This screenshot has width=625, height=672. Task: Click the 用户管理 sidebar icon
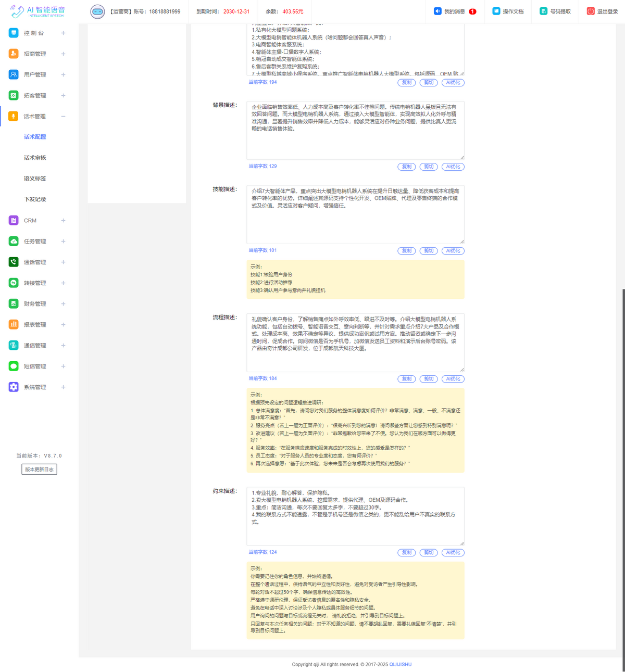point(14,74)
